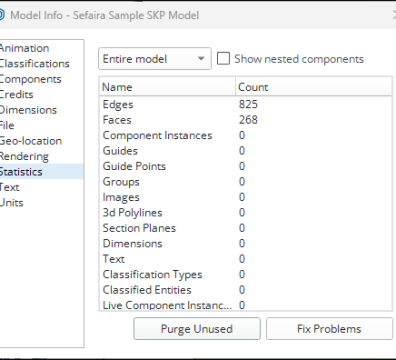Select the Classification Types row
The width and height of the screenshot is (396, 360).
245,274
